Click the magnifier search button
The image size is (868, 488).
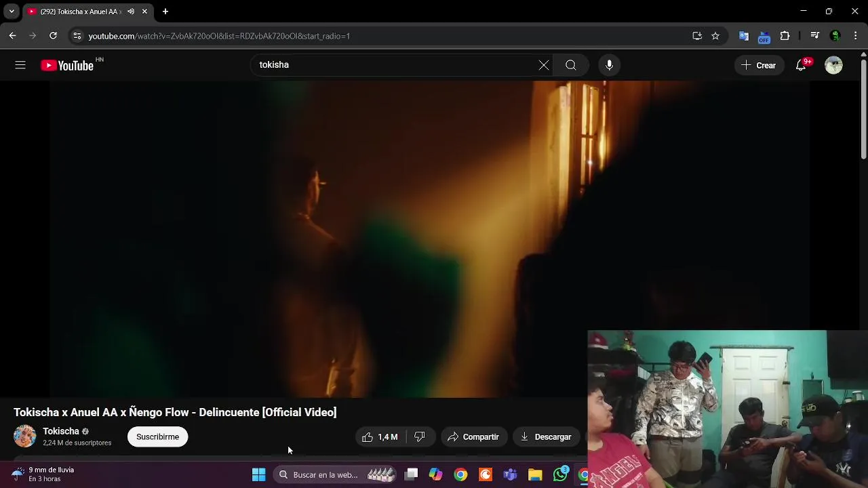click(x=571, y=65)
